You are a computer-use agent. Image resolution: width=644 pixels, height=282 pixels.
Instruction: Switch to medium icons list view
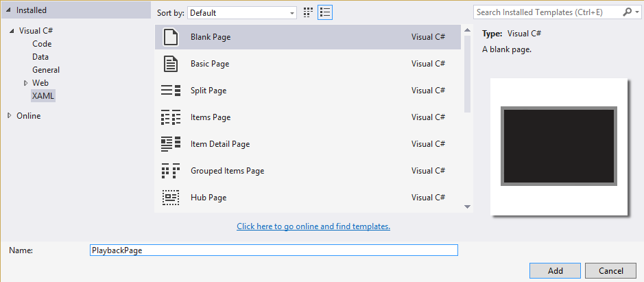pos(325,13)
